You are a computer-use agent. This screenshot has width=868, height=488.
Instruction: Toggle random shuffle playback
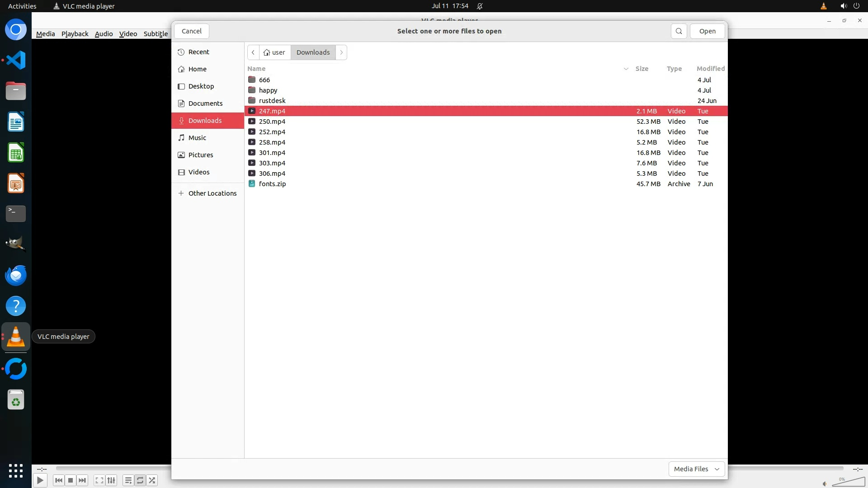coord(152,480)
